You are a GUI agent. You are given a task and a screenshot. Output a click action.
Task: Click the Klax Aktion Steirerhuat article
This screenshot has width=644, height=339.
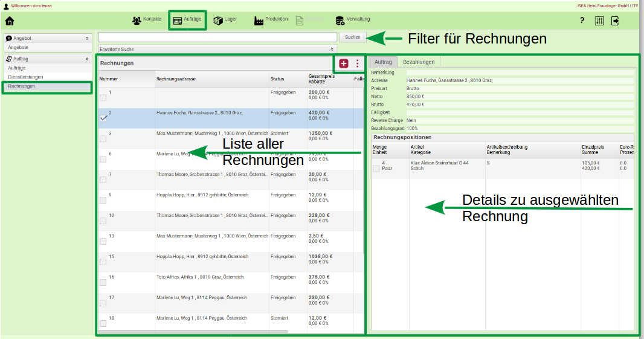pos(439,163)
